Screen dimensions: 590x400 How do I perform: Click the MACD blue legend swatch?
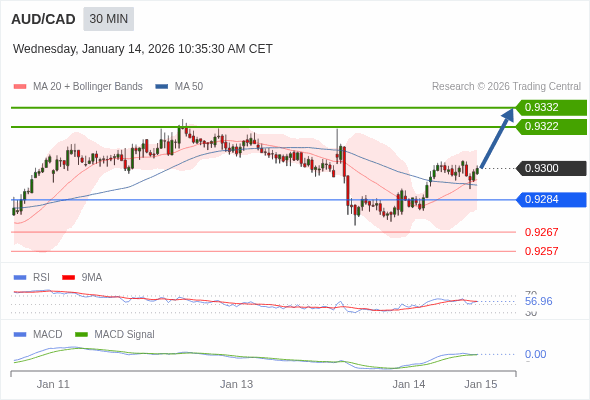(x=20, y=335)
